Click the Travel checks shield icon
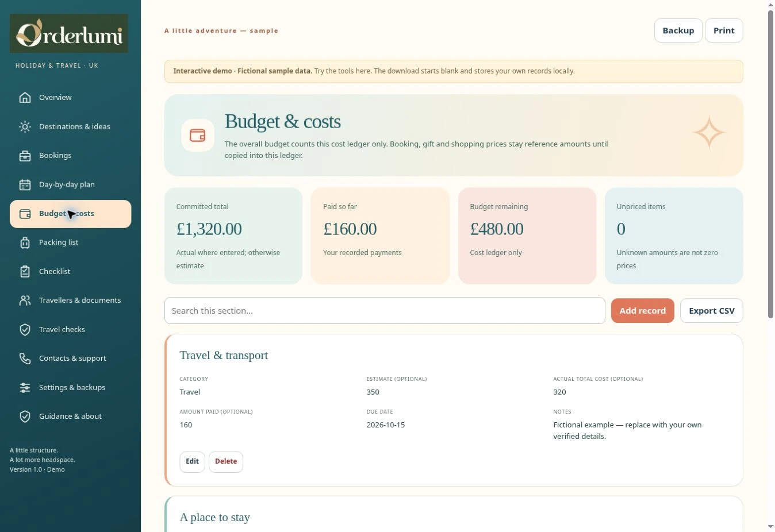This screenshot has height=532, width=775. click(25, 329)
